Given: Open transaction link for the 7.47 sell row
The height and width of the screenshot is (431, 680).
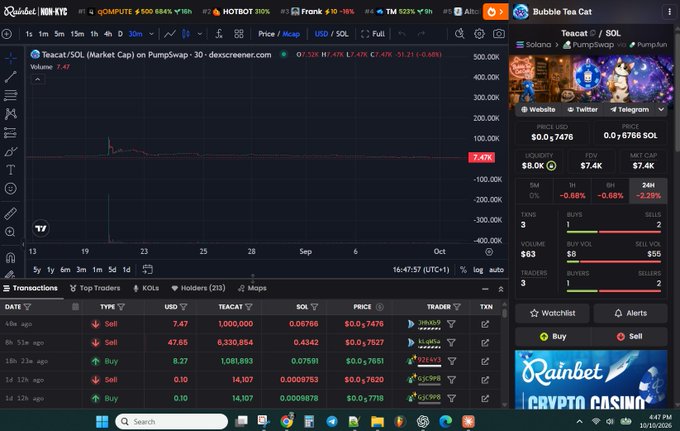Looking at the screenshot, I should coord(485,324).
